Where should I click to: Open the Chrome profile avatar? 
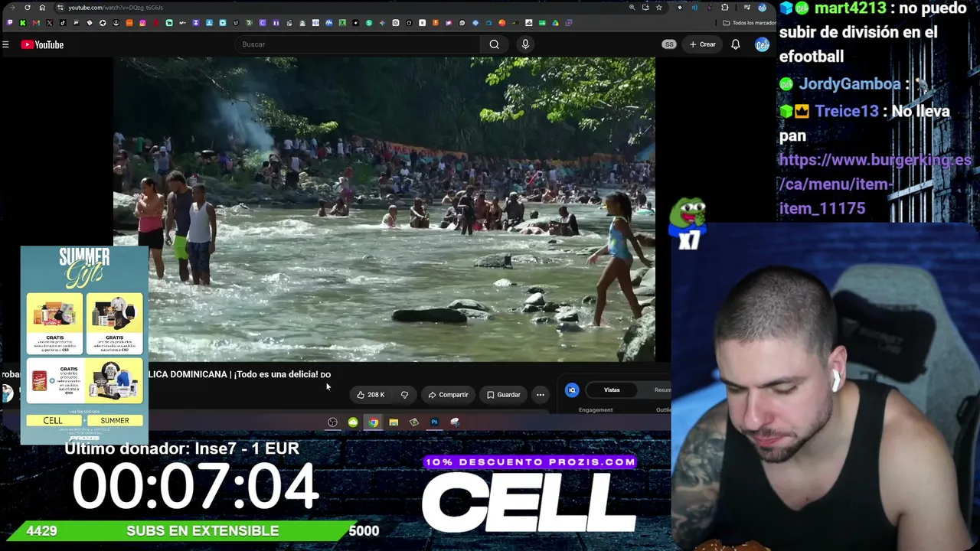tap(762, 8)
